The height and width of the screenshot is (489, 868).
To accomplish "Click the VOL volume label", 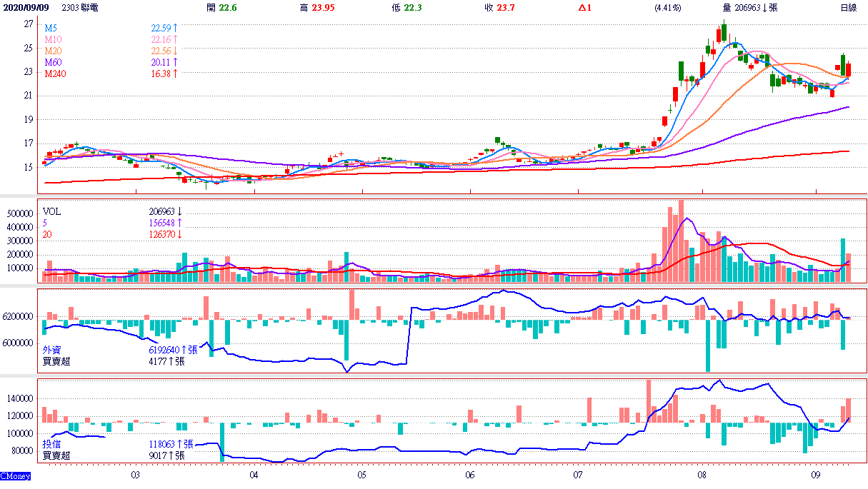I will point(52,212).
